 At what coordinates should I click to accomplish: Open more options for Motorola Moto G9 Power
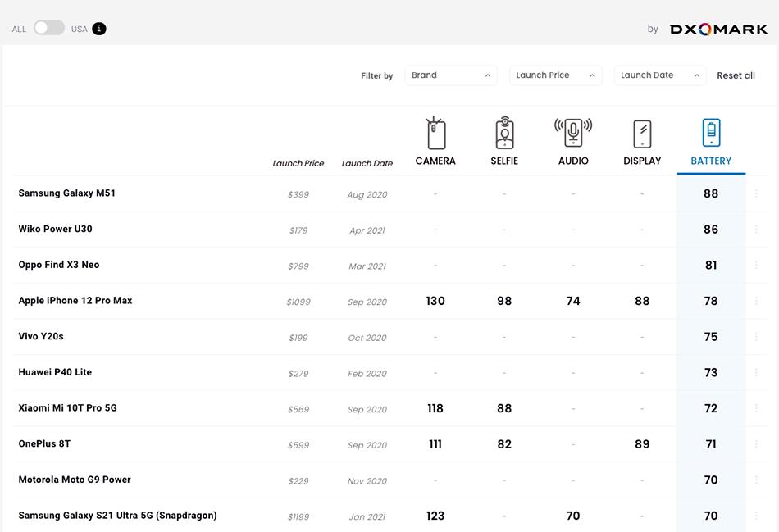[756, 480]
